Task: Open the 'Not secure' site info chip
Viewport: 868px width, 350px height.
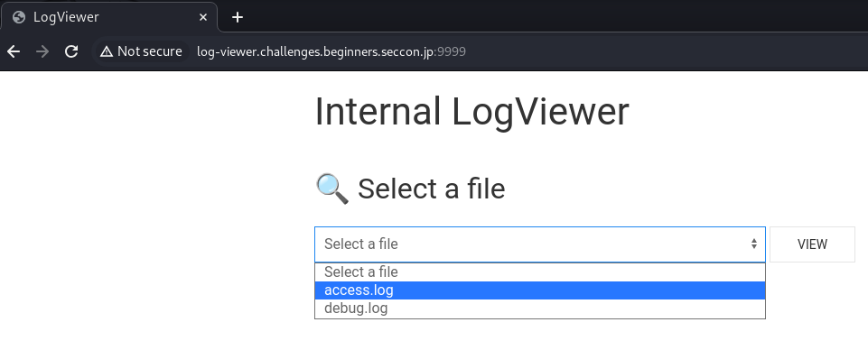Action: [141, 51]
